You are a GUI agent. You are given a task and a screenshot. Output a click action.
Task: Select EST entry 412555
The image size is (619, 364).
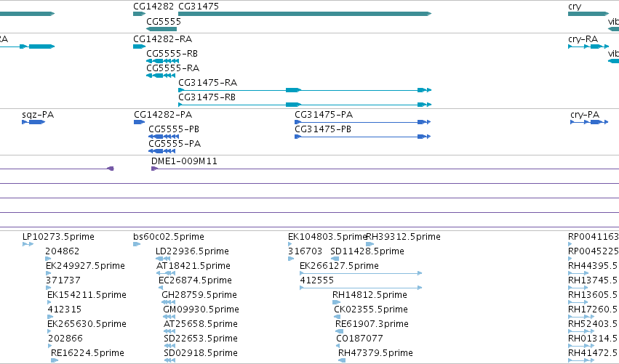click(362, 288)
